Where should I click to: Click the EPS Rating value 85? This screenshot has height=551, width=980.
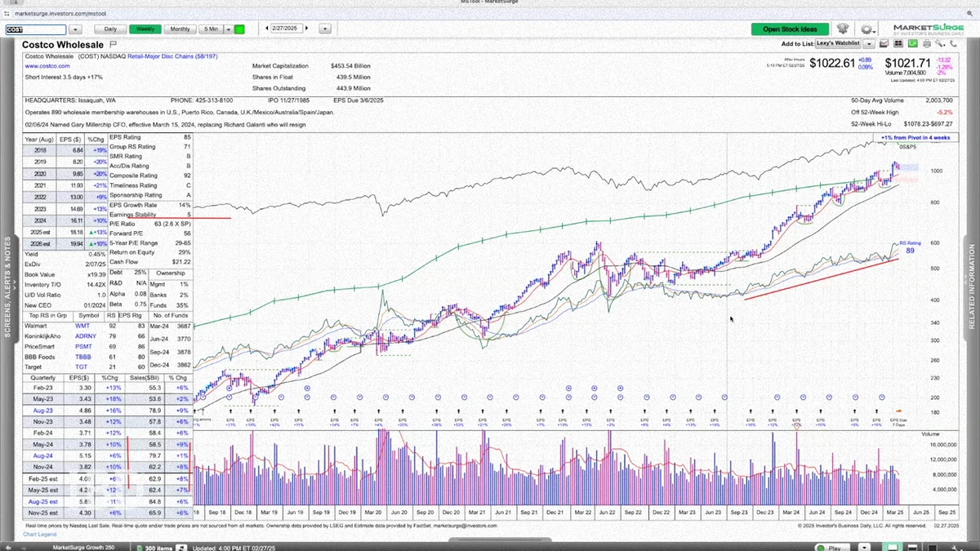(x=188, y=138)
